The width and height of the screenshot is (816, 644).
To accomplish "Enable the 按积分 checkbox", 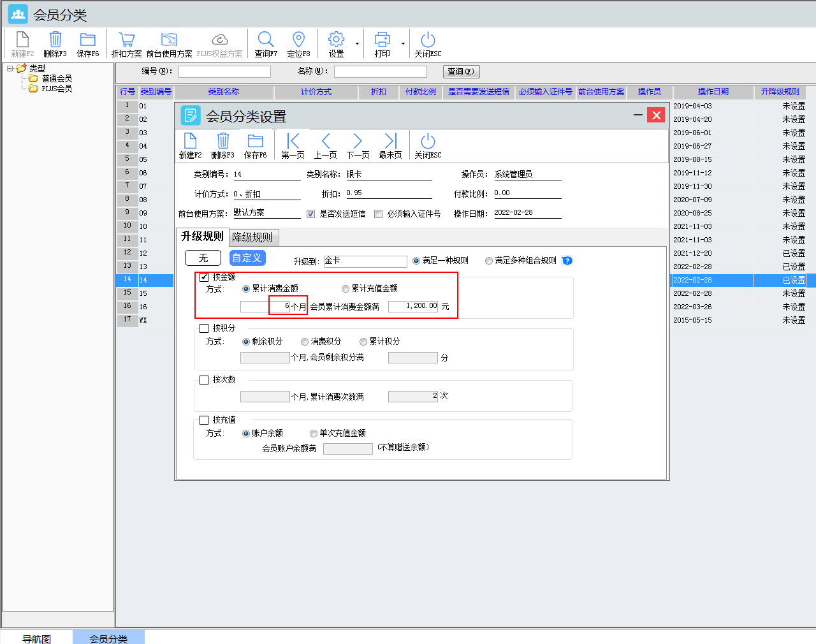I will tap(204, 328).
